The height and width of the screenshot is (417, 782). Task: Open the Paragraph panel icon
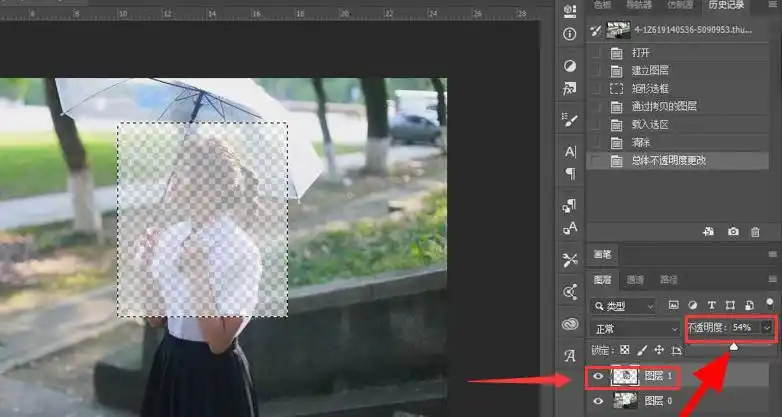click(x=570, y=174)
